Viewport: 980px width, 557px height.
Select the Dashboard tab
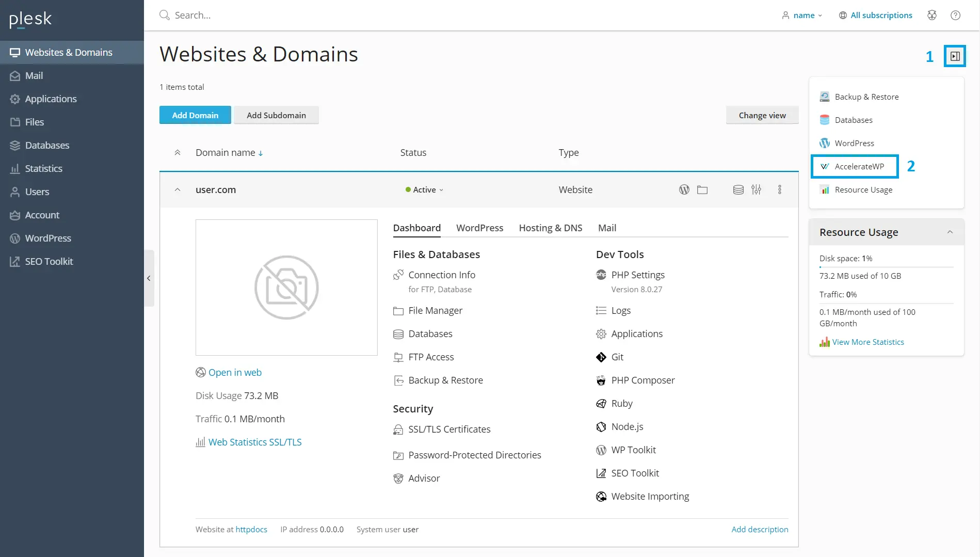coord(417,228)
